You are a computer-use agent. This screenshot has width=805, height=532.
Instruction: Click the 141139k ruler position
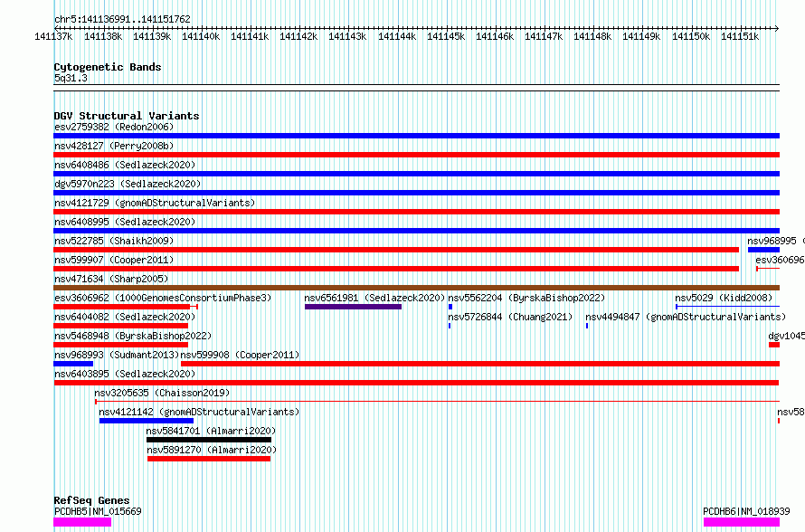click(x=152, y=36)
